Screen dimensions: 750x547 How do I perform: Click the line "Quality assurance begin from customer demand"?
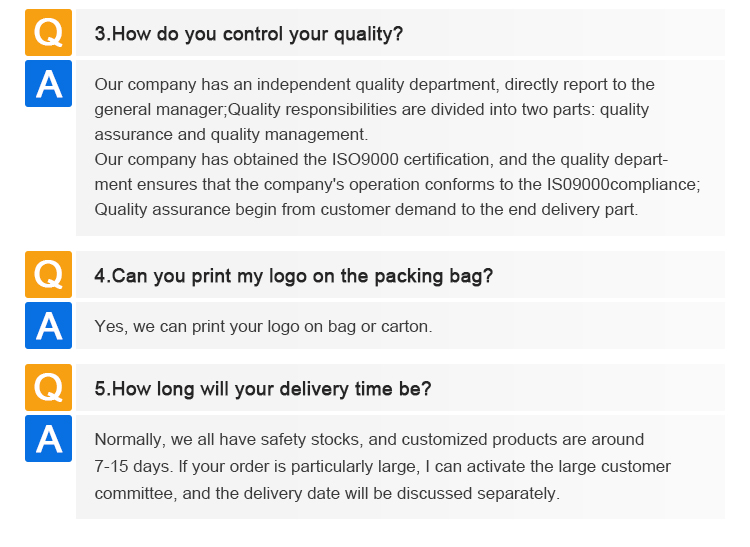(366, 209)
